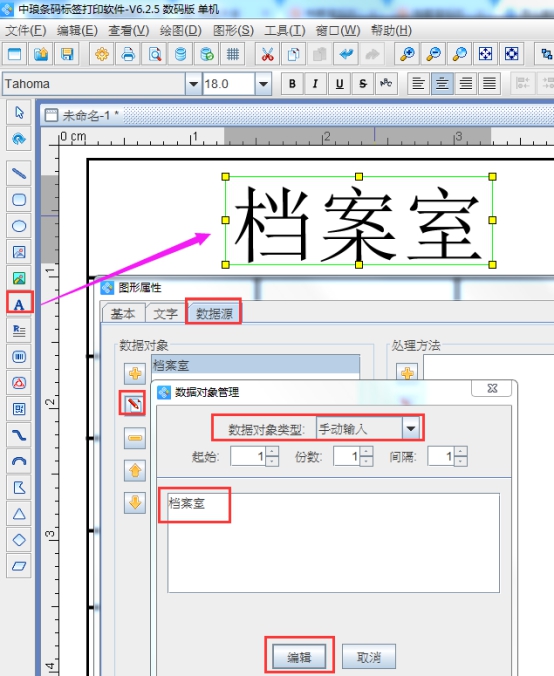This screenshot has width=554, height=676.
Task: Choose the ellipse drawing tool
Action: (19, 226)
